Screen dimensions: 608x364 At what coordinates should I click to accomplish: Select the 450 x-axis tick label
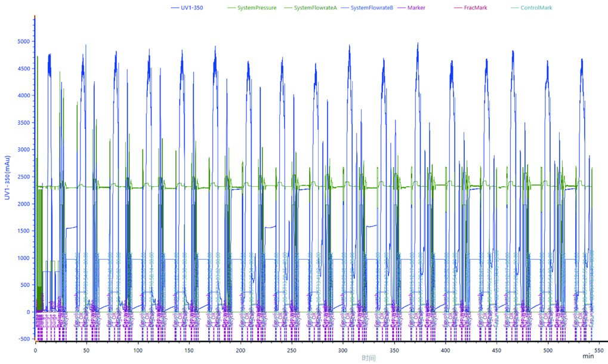pos(496,350)
